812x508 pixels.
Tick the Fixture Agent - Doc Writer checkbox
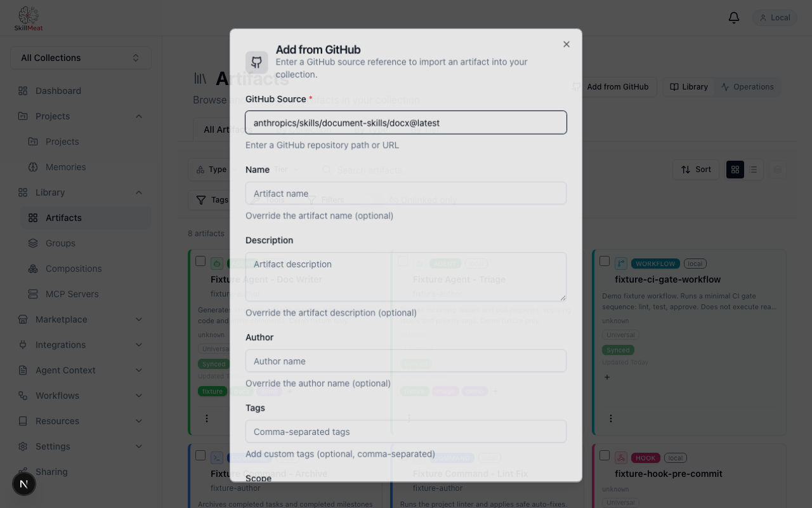pyautogui.click(x=200, y=261)
